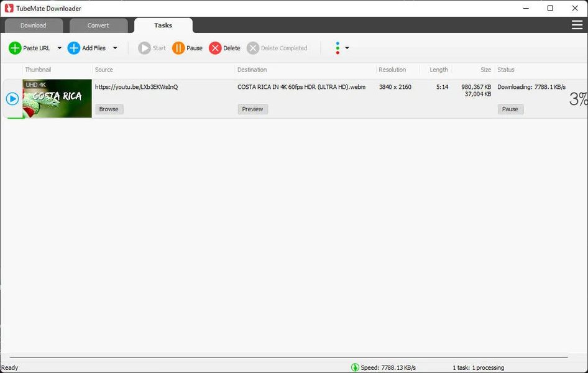The width and height of the screenshot is (588, 373).
Task: Open the Costa Rica video thumbnail
Action: coord(57,99)
